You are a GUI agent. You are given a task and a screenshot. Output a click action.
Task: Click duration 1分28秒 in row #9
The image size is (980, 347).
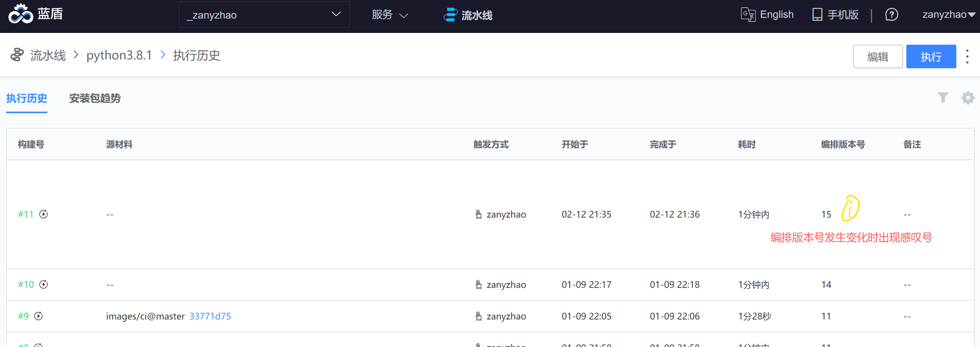pos(754,316)
